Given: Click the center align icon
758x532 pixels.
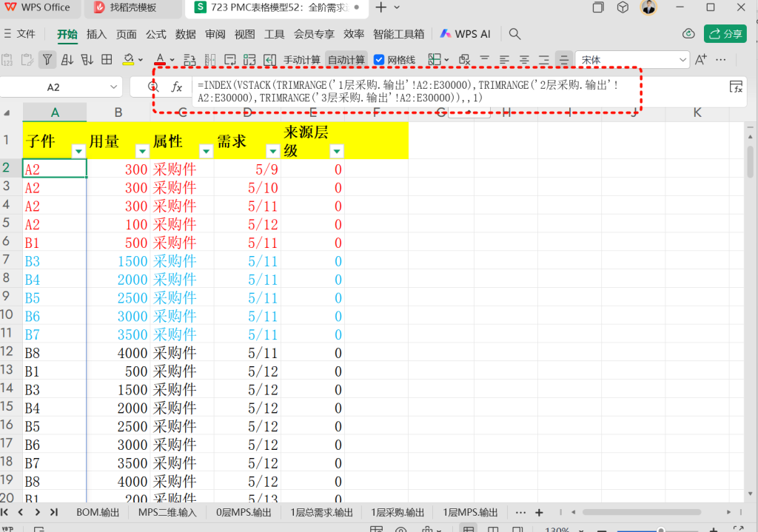Looking at the screenshot, I should (x=524, y=60).
